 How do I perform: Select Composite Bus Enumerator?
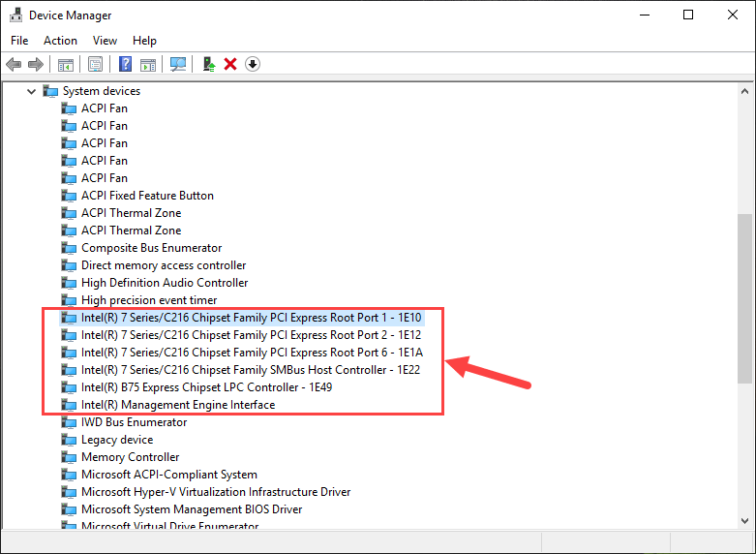click(151, 248)
